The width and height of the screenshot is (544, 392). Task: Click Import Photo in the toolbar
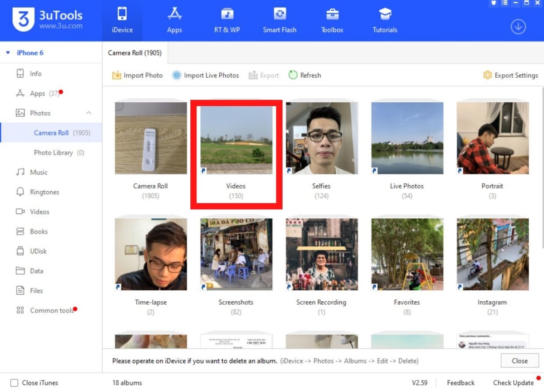tap(138, 75)
